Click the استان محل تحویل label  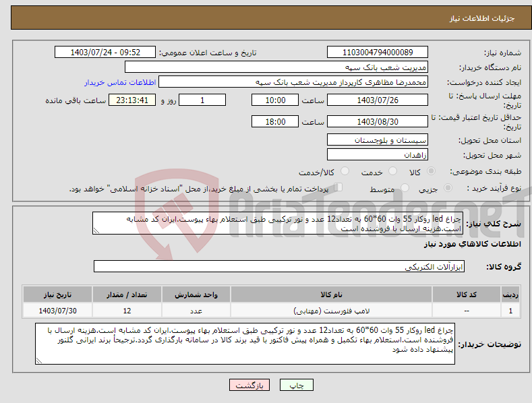(490, 140)
